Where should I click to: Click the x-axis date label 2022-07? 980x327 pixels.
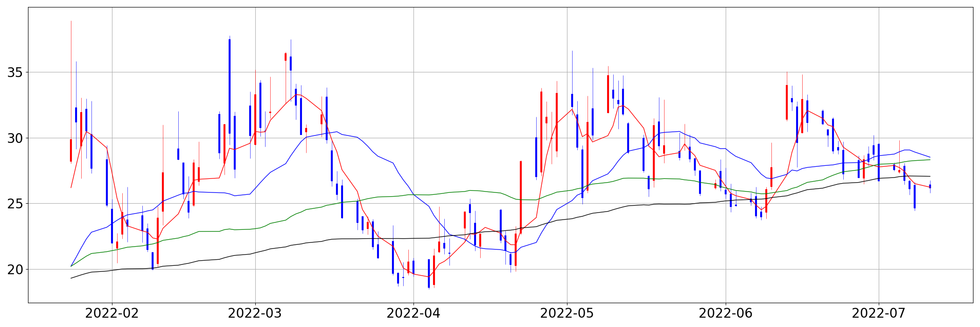(879, 313)
